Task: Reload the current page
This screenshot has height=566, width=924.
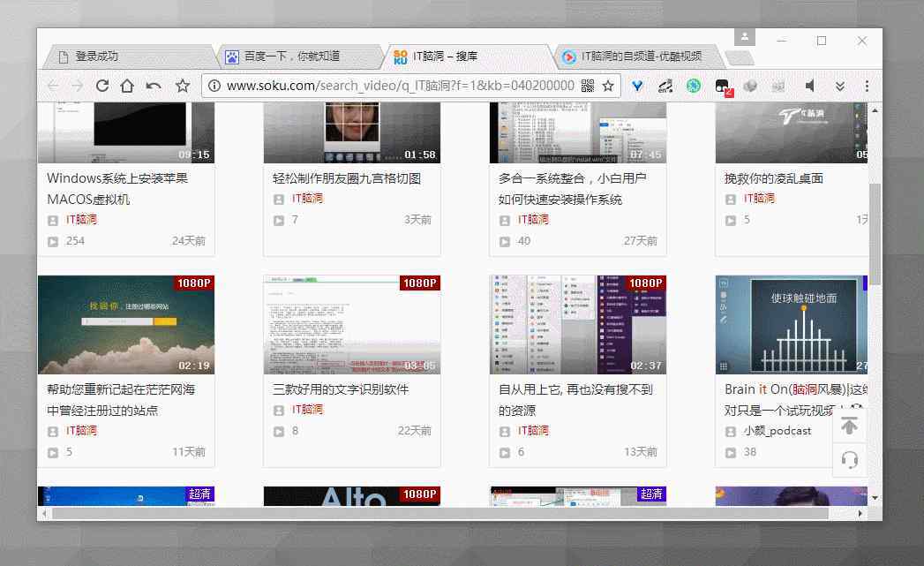Action: click(x=102, y=86)
